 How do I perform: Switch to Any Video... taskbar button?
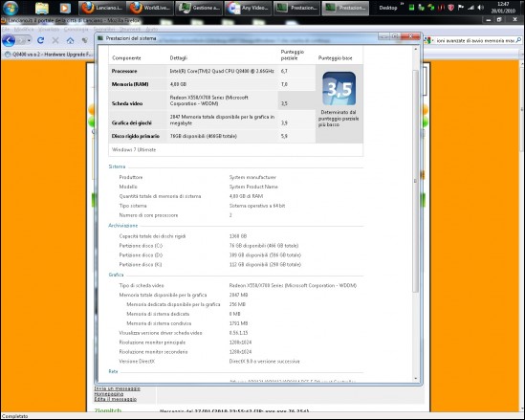coord(248,8)
